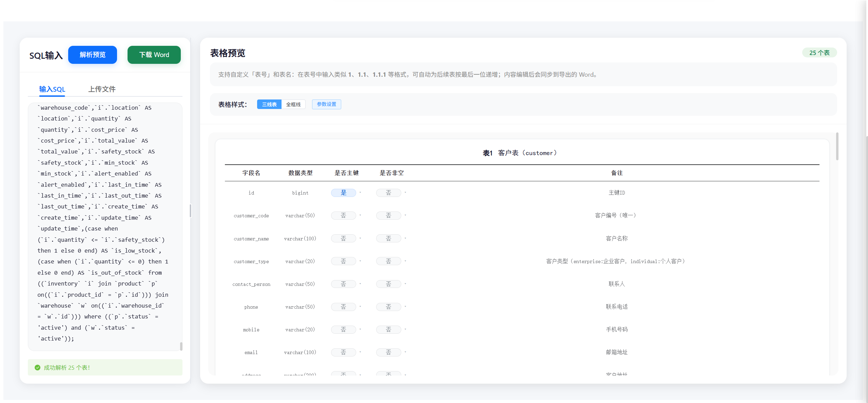This screenshot has height=403, width=868.
Task: Switch to the 上传文件 tab
Action: [102, 89]
